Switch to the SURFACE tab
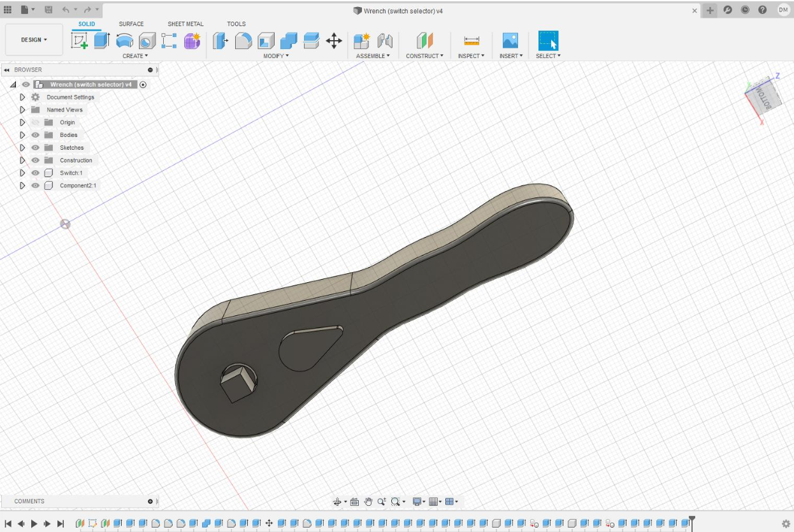The height and width of the screenshot is (532, 794). click(131, 24)
